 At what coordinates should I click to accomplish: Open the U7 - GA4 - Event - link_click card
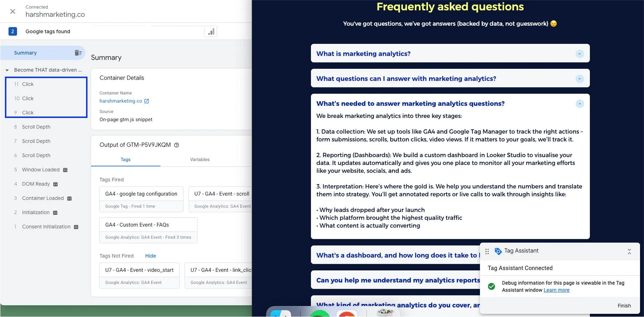point(218,276)
